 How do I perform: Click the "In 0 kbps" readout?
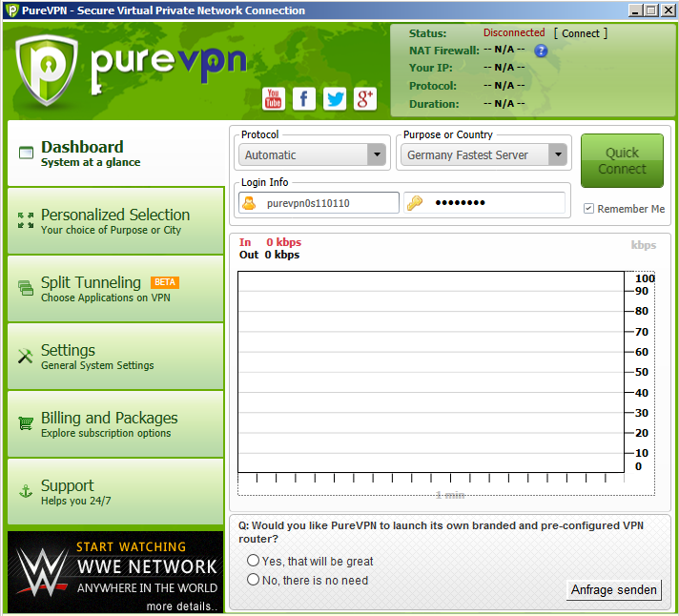pyautogui.click(x=270, y=242)
